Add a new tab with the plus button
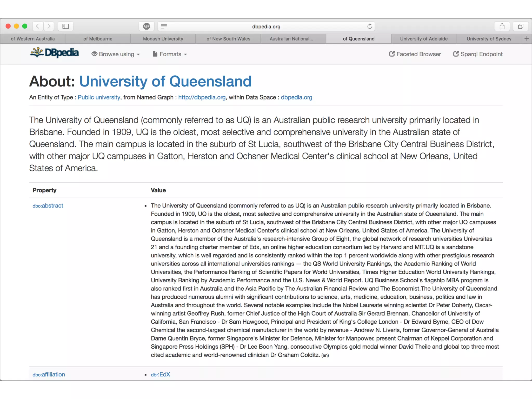Screen dimensions: 532x399 pyautogui.click(x=527, y=39)
